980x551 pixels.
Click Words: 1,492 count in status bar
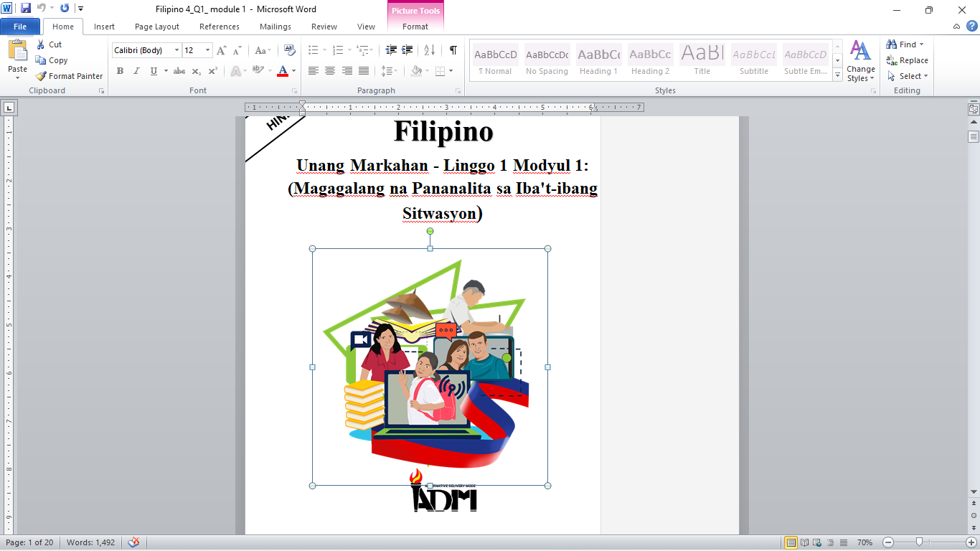(x=90, y=542)
